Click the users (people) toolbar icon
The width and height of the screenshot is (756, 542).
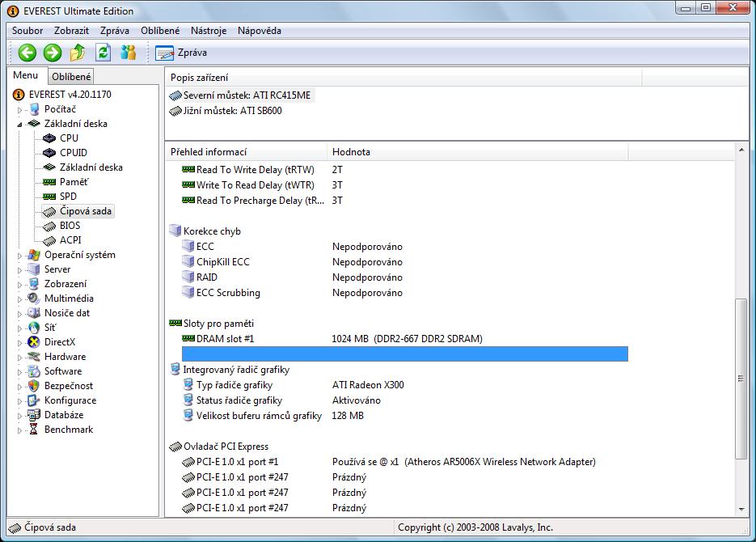pyautogui.click(x=129, y=53)
